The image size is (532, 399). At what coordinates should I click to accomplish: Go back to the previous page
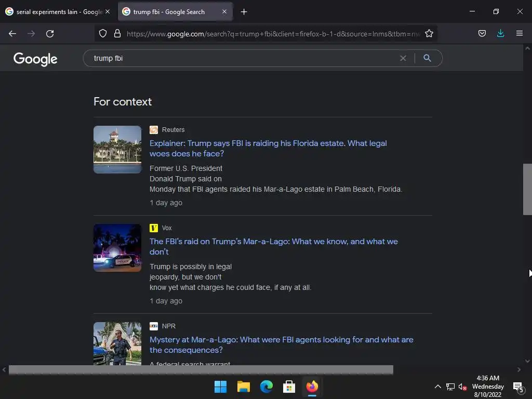pos(12,34)
